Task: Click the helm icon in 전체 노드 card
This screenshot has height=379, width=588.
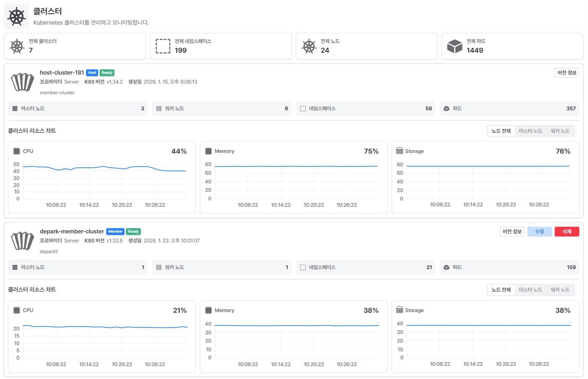Action: pyautogui.click(x=309, y=46)
